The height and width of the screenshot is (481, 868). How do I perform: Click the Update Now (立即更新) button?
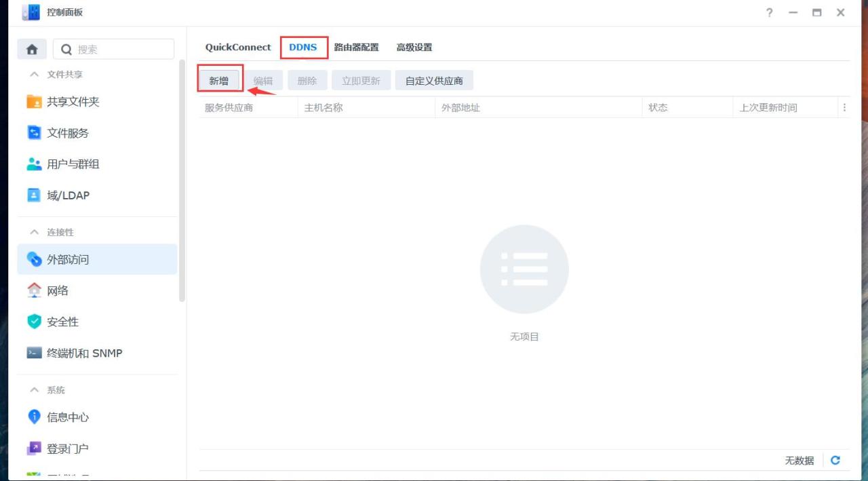tap(361, 81)
